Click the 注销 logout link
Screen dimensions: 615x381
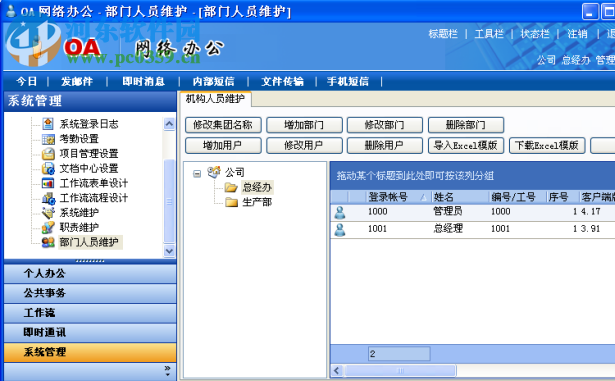(577, 34)
